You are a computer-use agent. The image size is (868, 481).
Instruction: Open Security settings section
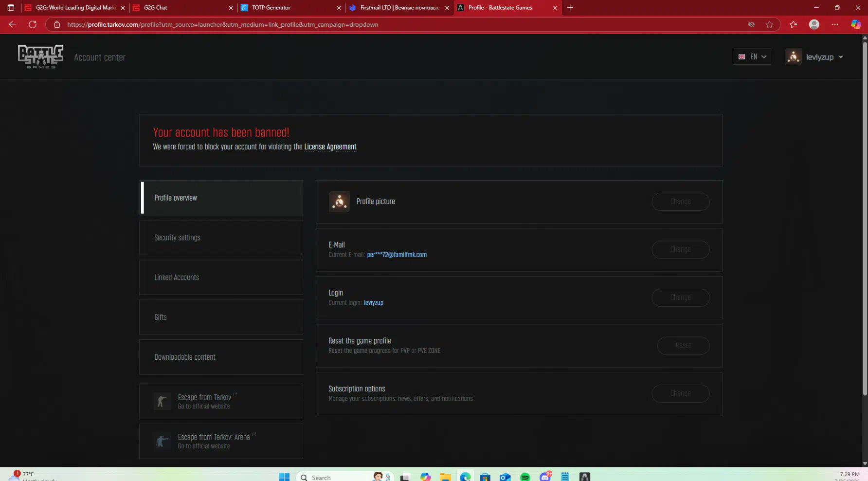(x=221, y=238)
